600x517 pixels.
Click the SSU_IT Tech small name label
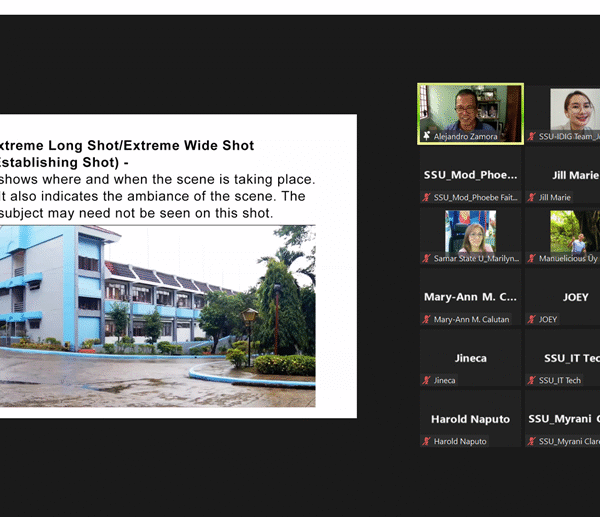pyautogui.click(x=560, y=380)
